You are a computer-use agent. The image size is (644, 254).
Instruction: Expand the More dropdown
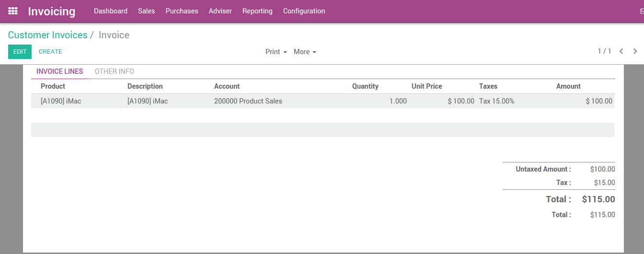[305, 52]
